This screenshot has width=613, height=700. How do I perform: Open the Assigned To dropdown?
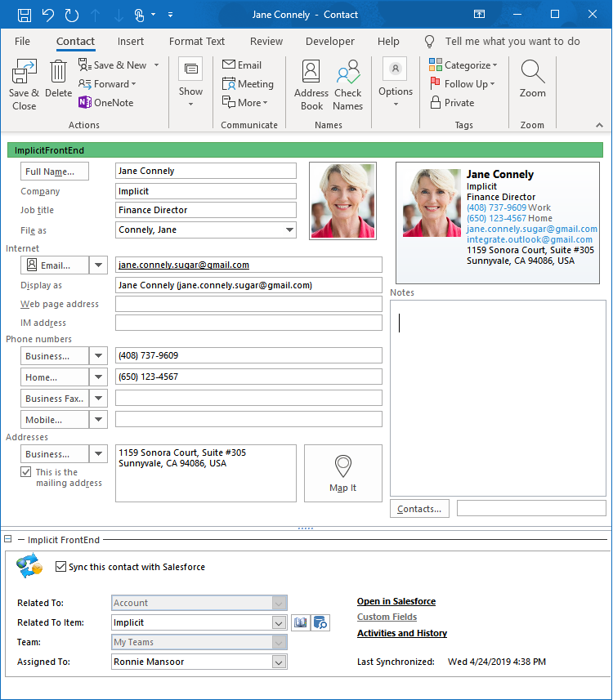(x=280, y=662)
